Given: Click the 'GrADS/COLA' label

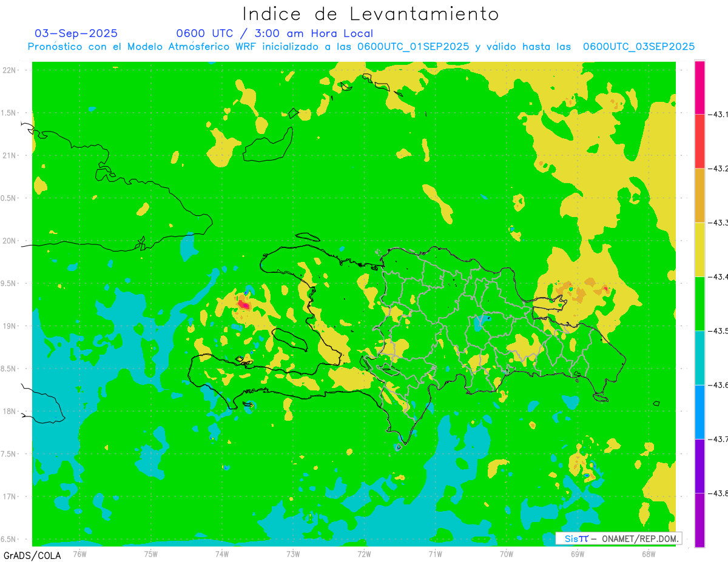Looking at the screenshot, I should point(31,555).
